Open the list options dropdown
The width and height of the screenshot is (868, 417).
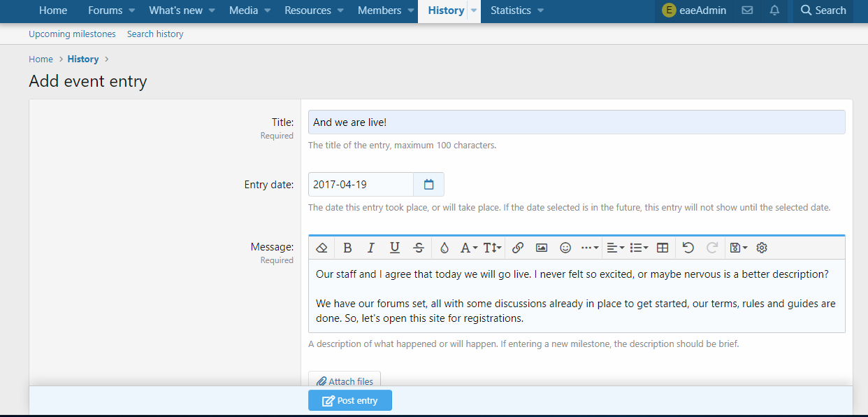coord(639,248)
